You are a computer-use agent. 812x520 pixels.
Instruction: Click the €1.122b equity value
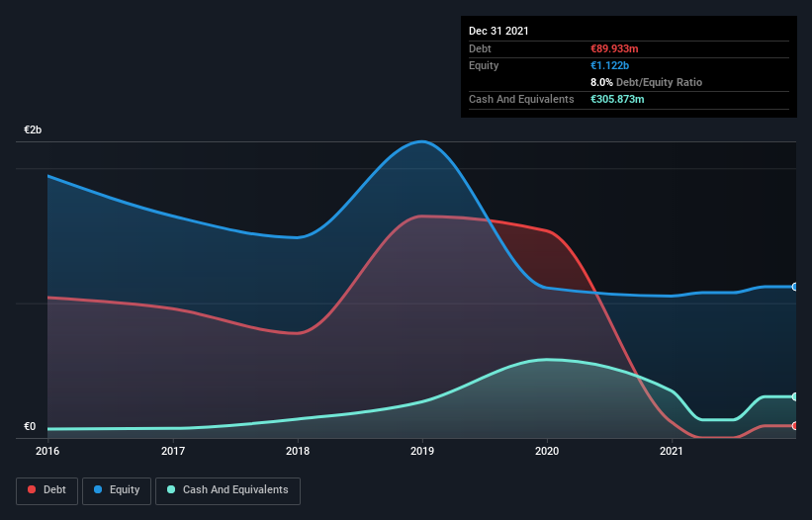(609, 65)
